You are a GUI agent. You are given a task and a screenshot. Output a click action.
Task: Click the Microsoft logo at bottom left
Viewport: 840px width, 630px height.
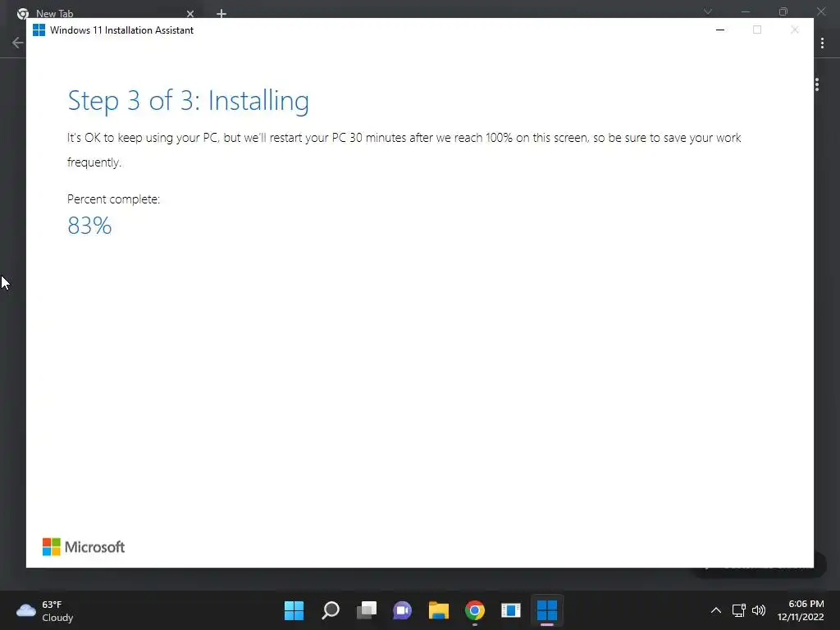[84, 547]
